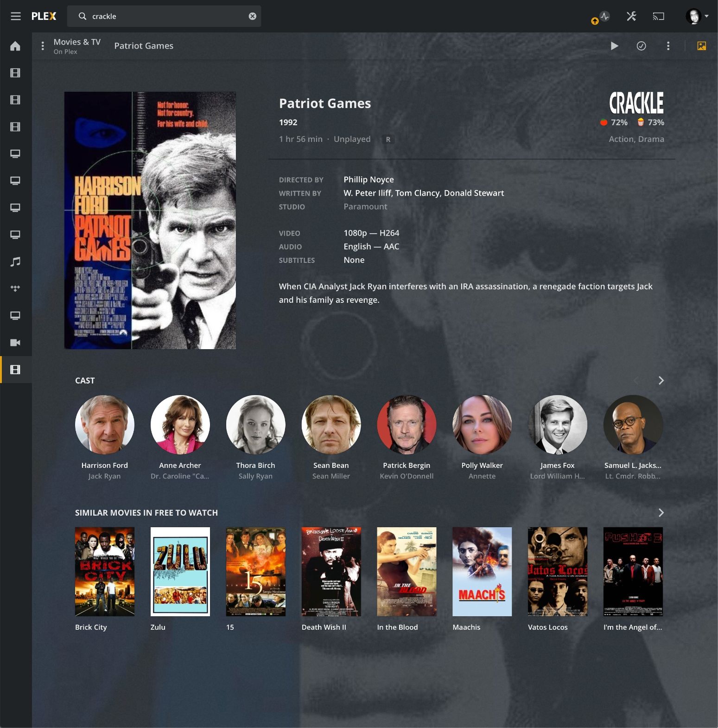
Task: Click the Action genre link
Action: (621, 139)
